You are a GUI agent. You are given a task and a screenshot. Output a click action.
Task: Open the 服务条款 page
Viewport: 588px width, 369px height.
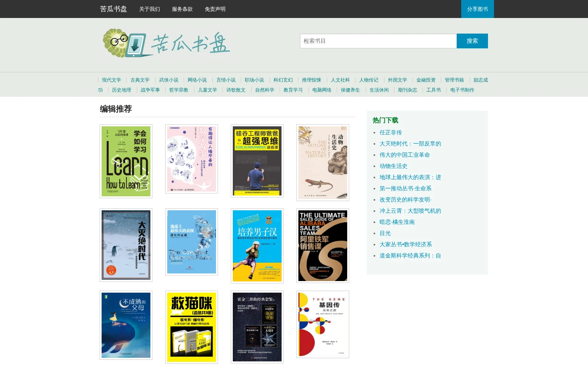[182, 9]
